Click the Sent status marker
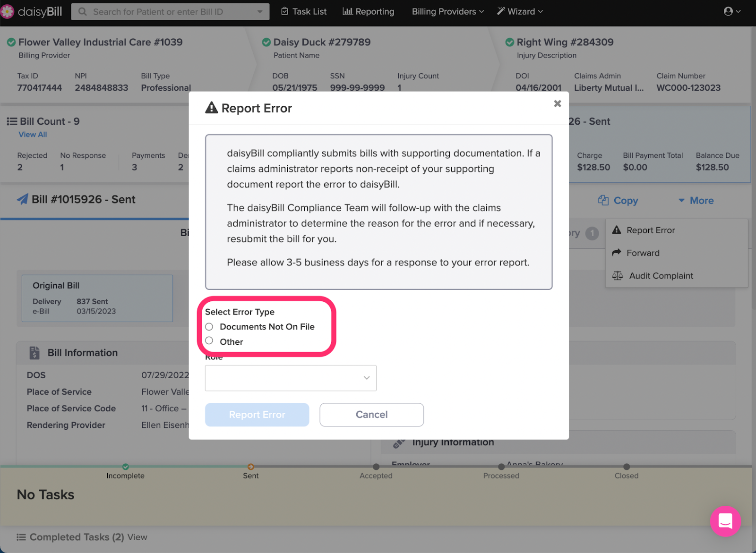 click(x=251, y=467)
